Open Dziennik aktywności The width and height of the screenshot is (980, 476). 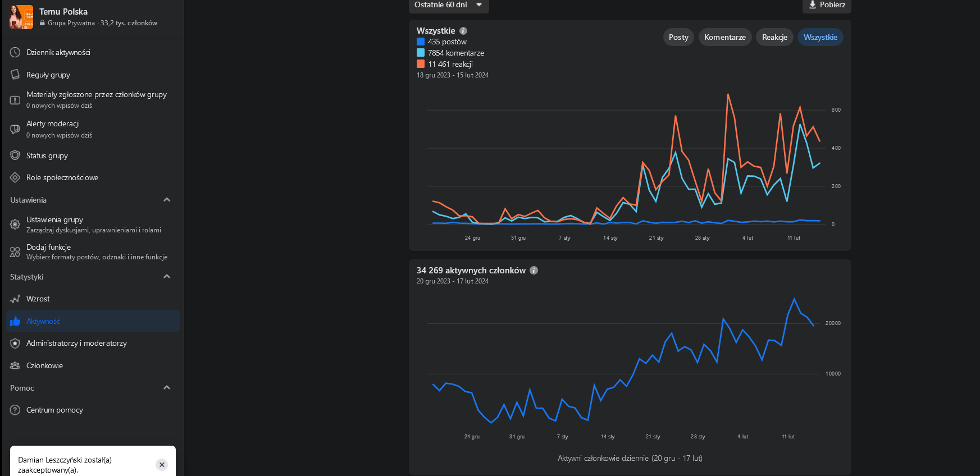click(x=93, y=52)
